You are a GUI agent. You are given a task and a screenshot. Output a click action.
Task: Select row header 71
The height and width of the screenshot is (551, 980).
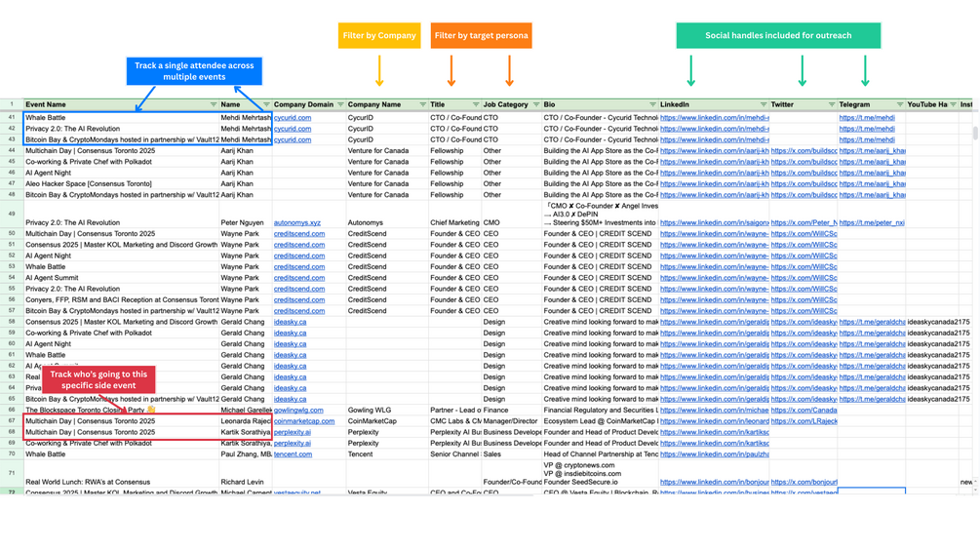12,474
